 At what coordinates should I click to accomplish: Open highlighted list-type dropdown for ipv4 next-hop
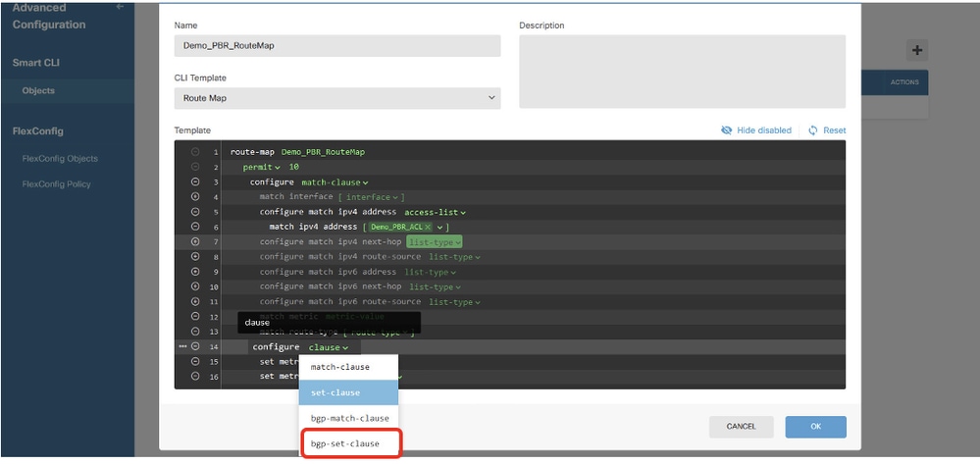[x=435, y=242]
